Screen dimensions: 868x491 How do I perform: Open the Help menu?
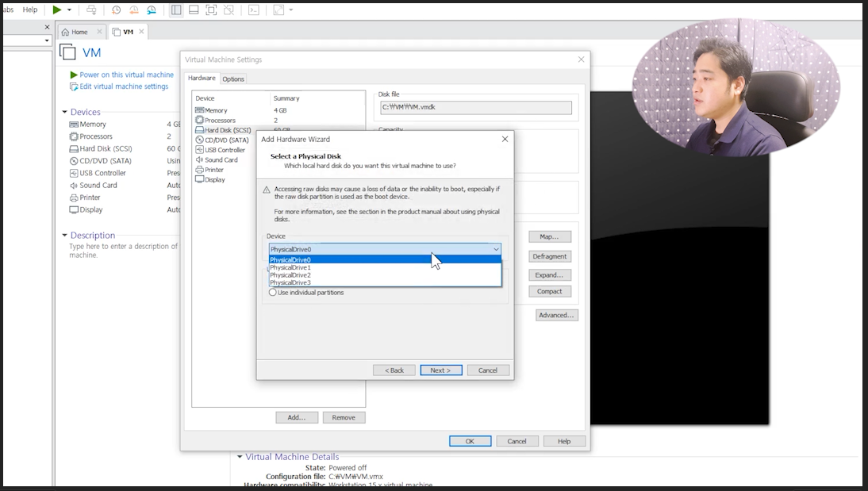(x=30, y=10)
